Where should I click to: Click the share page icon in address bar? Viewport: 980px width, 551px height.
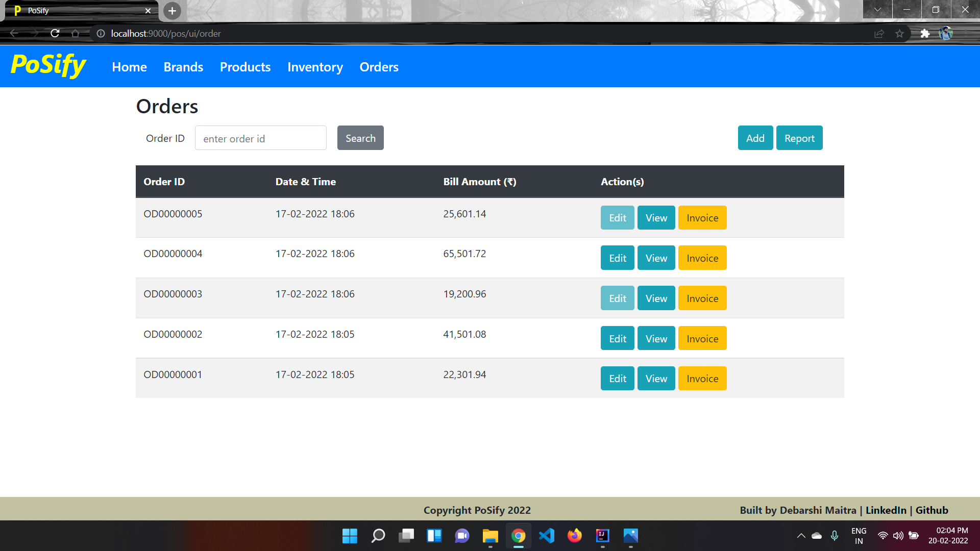pos(879,34)
